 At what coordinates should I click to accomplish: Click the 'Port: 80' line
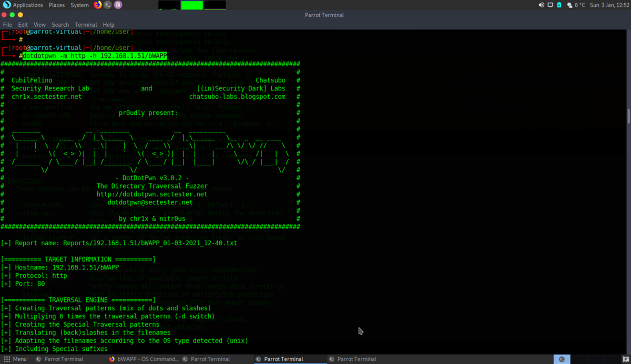(23, 284)
